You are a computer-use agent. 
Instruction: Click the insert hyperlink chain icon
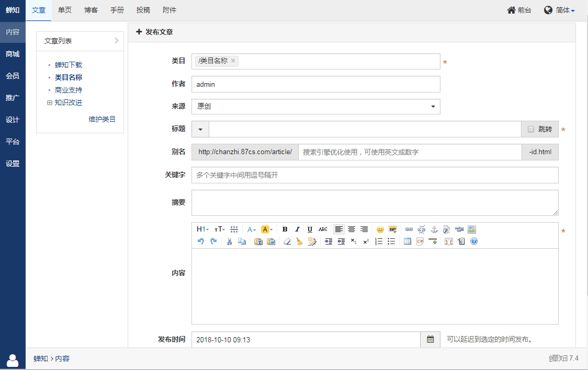[x=409, y=229]
